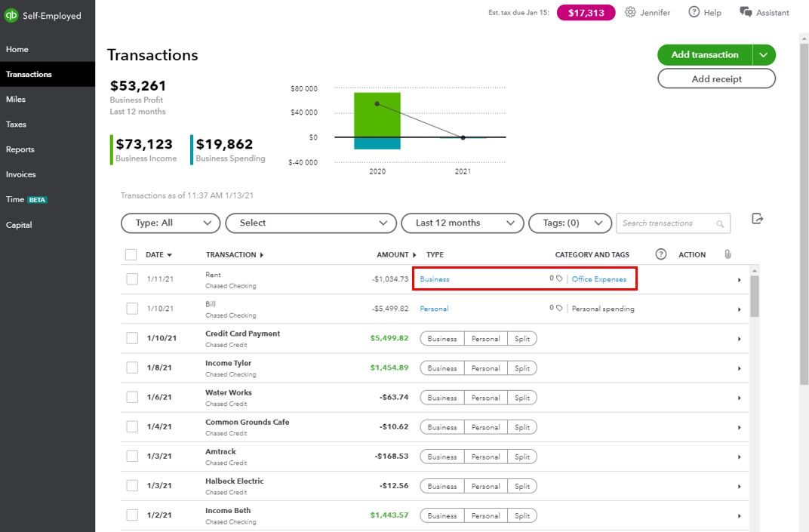The width and height of the screenshot is (809, 532).
Task: Split the Water Works transaction
Action: [x=522, y=398]
